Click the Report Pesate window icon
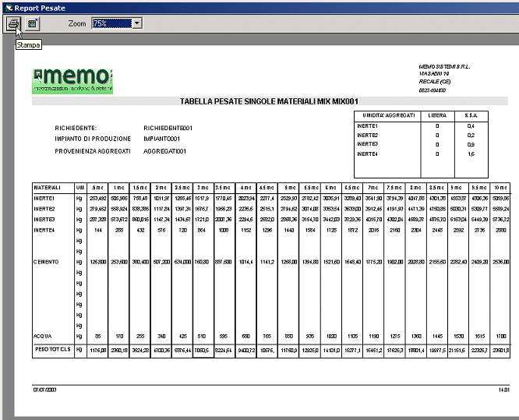519x420 pixels. (9, 8)
